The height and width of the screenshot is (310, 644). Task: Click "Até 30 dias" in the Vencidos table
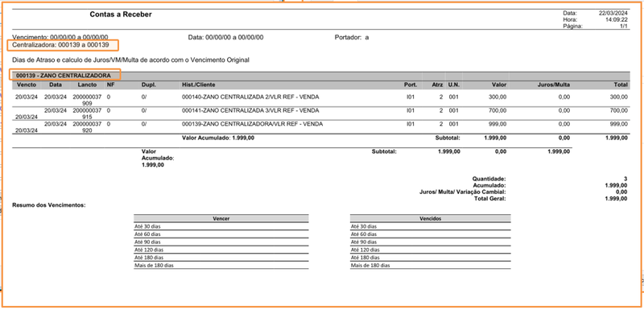click(x=364, y=226)
